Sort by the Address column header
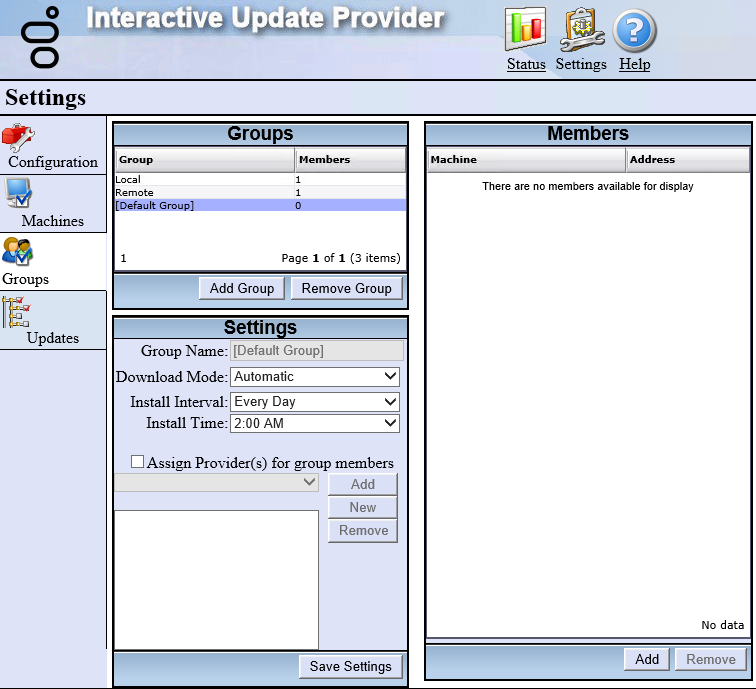Viewport: 756px width, 689px height. pos(688,160)
